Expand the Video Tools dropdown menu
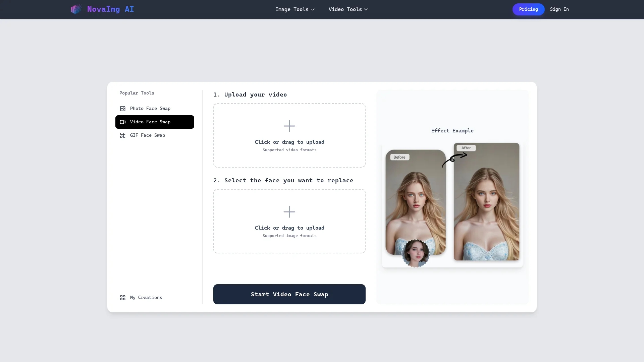This screenshot has height=362, width=644. click(348, 9)
